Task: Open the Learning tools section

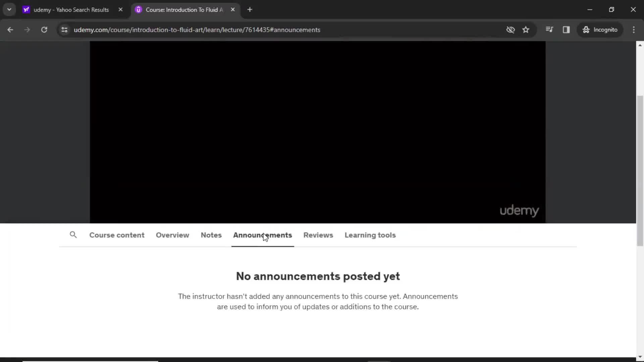Action: click(x=370, y=235)
